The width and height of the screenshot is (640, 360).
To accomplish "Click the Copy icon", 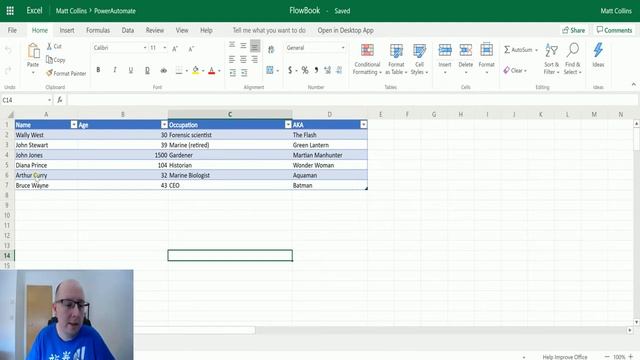I will [49, 60].
